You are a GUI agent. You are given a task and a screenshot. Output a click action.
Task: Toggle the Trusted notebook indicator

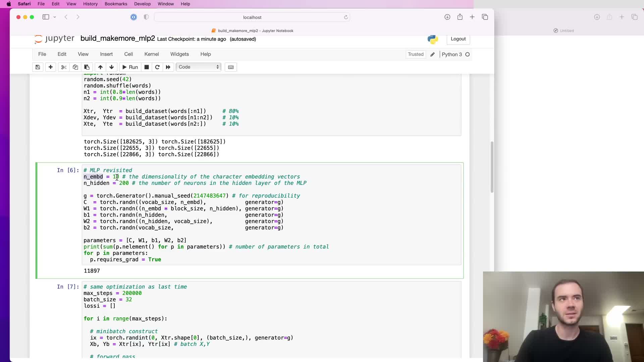pos(416,54)
